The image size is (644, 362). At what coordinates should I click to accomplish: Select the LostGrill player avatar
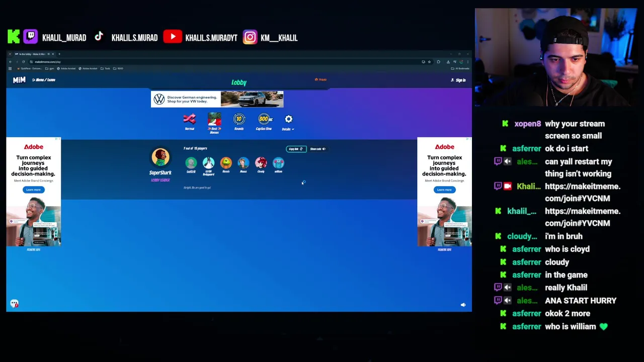coord(191,163)
